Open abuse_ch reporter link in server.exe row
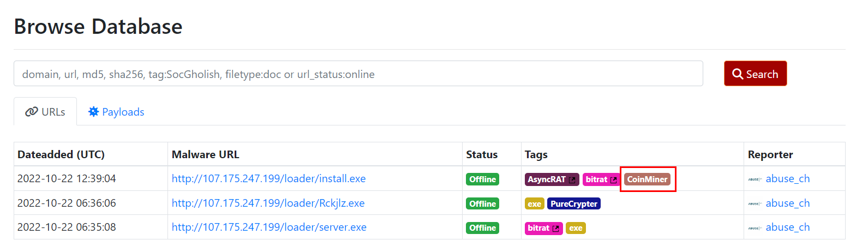The image size is (868, 246). coord(788,227)
